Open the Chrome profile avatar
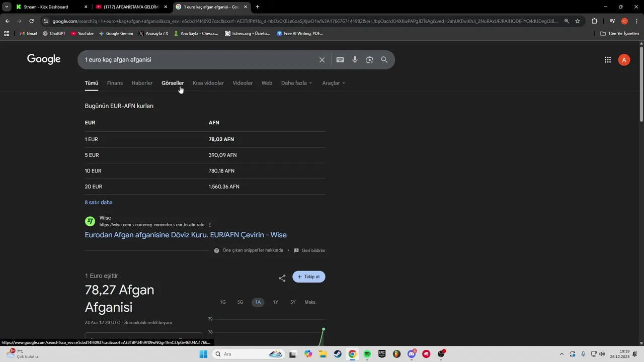This screenshot has height=362, width=644. 624,21
